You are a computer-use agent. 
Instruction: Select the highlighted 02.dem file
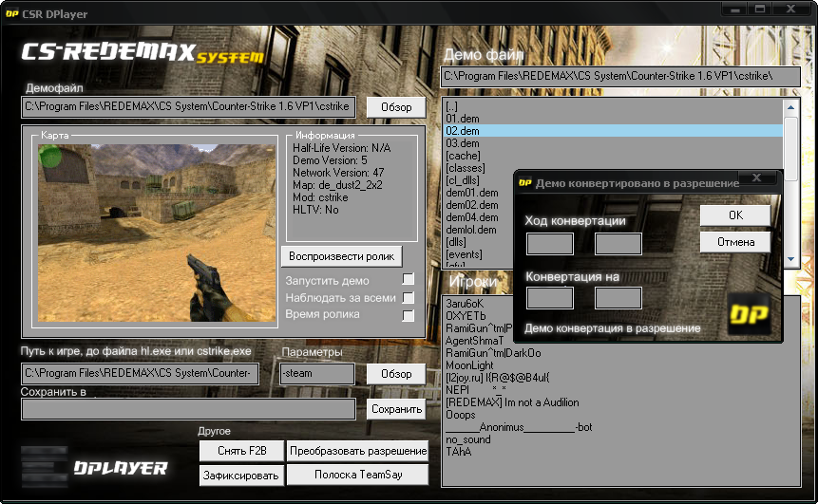(x=614, y=131)
